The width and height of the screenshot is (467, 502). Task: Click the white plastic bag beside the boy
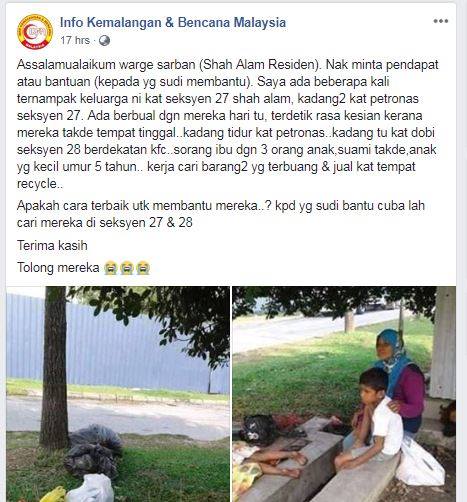pyautogui.click(x=419, y=463)
